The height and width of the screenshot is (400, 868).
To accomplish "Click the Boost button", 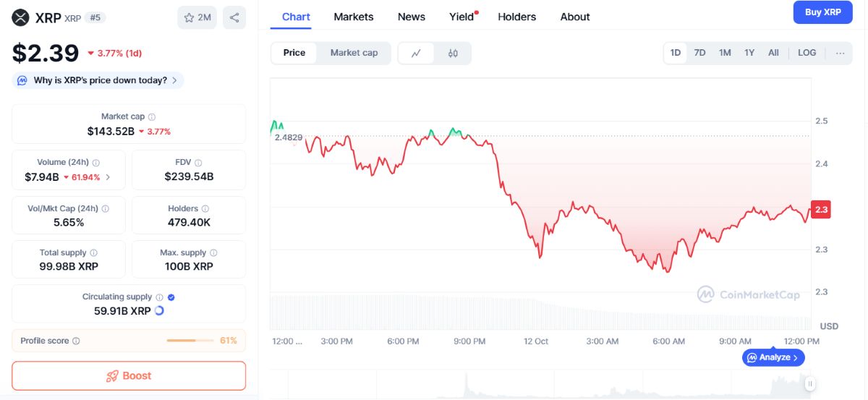I will [129, 376].
